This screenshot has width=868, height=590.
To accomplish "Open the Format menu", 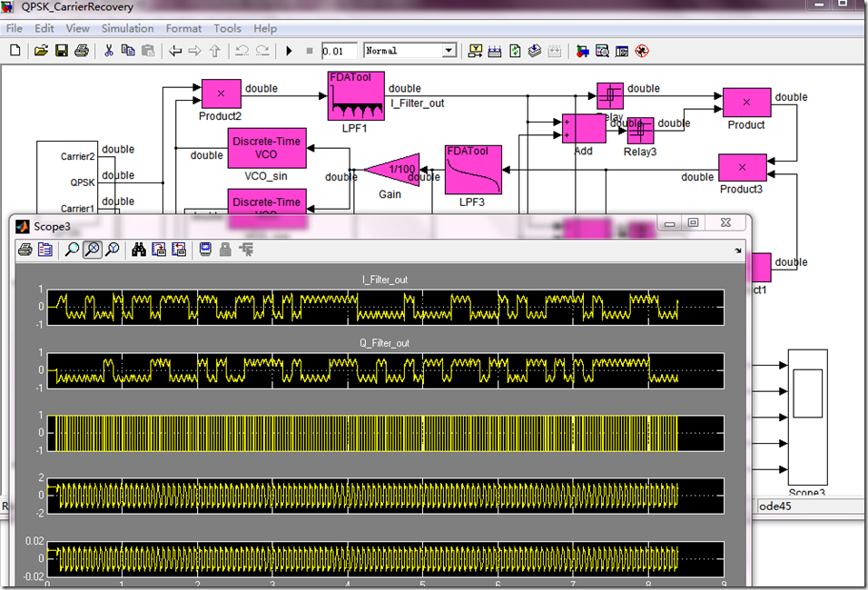I will 183,28.
